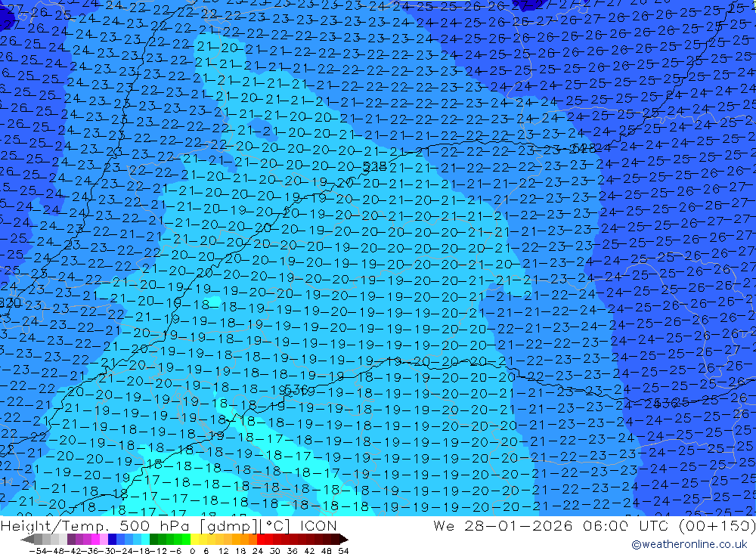Click the '0' legend scale label
Screen dimensions: 756x554
coord(192,551)
